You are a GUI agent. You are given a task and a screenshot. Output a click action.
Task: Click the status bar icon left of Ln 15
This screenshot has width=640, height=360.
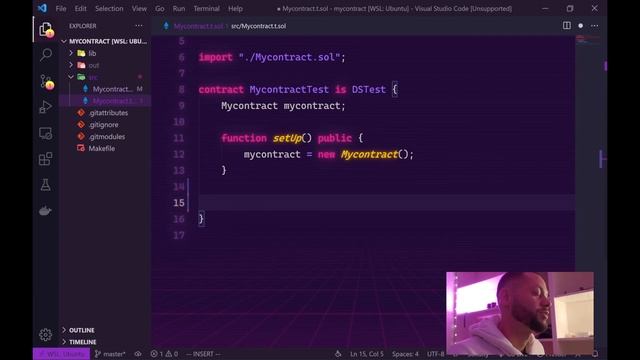pos(338,354)
